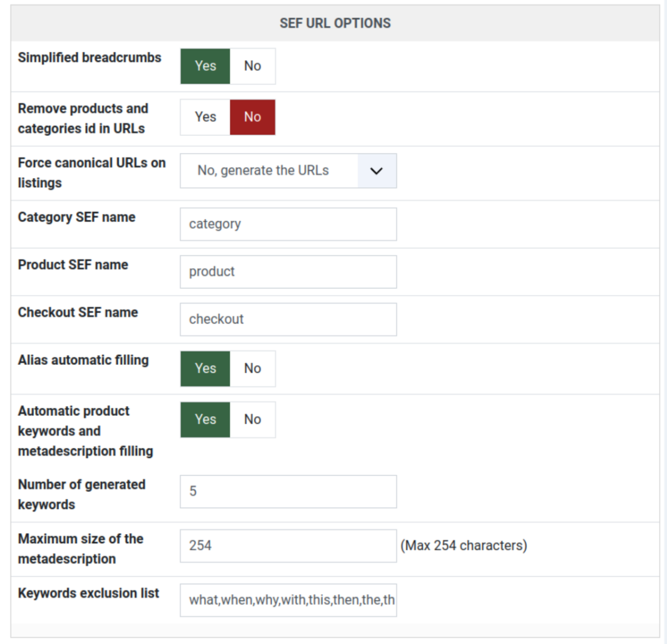Click Number of generated keywords field
Viewport: 667px width, 644px height.
pyautogui.click(x=288, y=491)
